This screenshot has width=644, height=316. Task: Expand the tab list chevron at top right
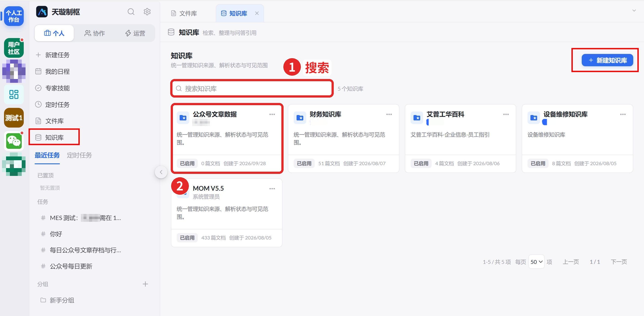click(x=634, y=11)
